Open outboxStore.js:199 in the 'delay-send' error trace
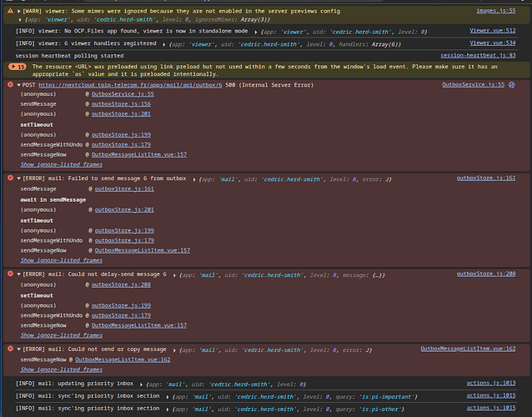Viewport: 532px width, 417px height. click(121, 305)
